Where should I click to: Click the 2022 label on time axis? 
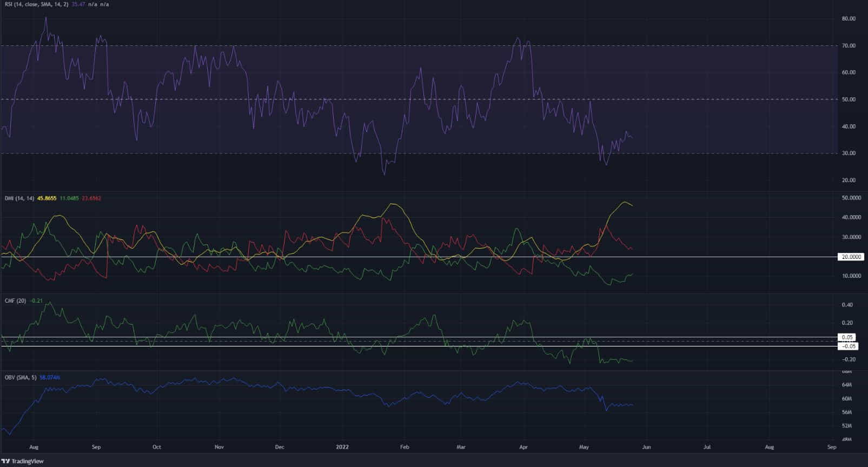[x=342, y=447]
